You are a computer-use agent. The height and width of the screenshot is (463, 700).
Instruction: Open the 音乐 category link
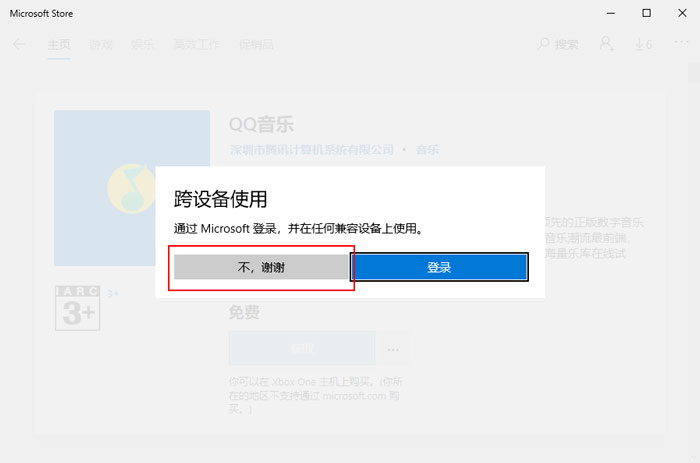pyautogui.click(x=428, y=150)
